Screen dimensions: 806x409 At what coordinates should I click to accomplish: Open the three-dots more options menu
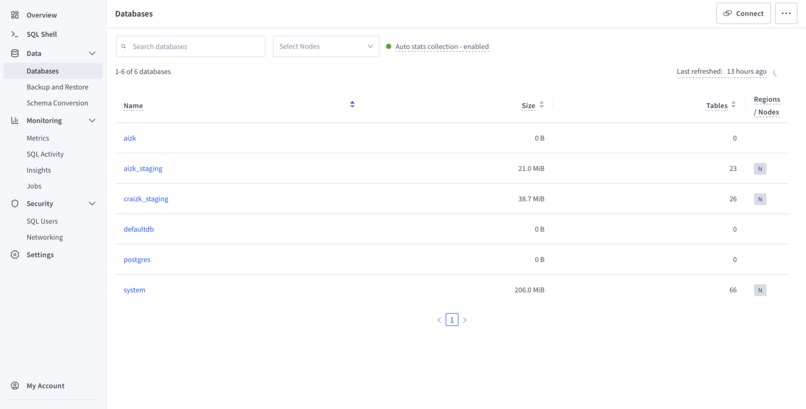click(x=786, y=13)
